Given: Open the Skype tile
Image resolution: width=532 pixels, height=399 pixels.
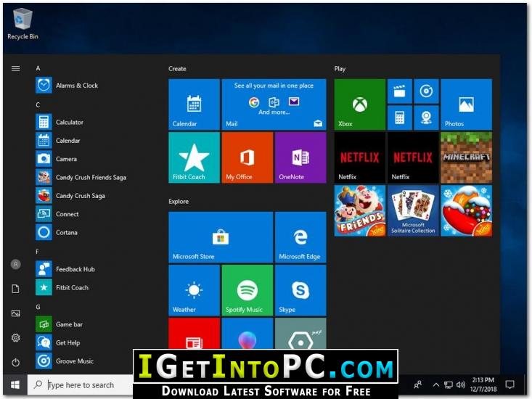Looking at the screenshot, I should [x=300, y=290].
